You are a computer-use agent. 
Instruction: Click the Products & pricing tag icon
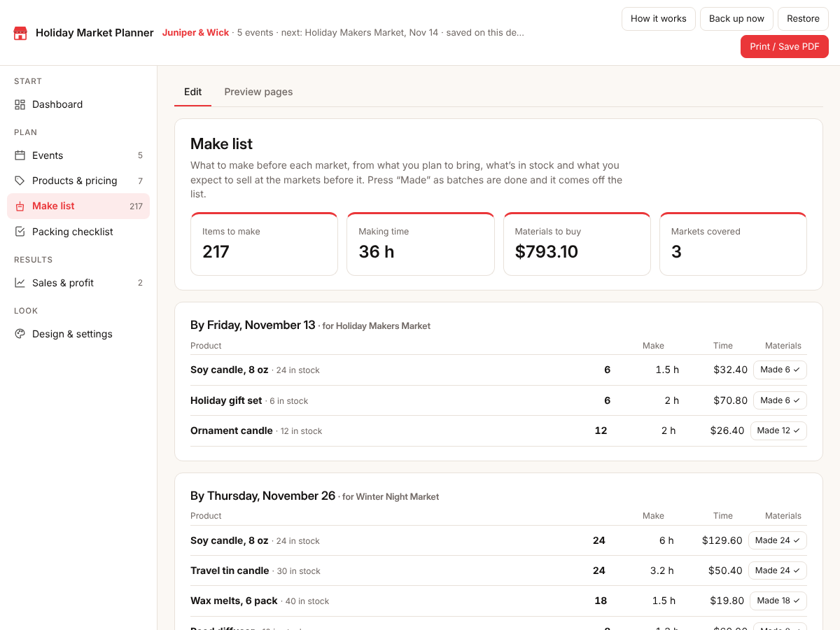pyautogui.click(x=20, y=181)
